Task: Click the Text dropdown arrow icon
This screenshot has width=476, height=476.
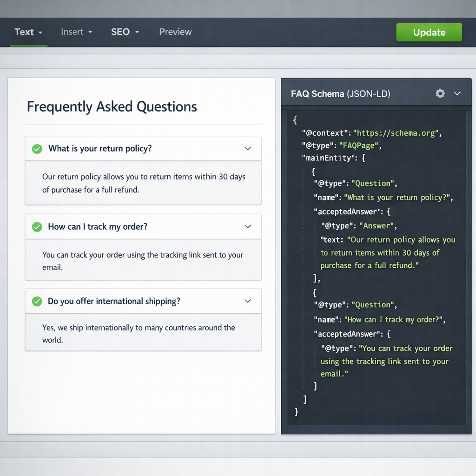Action: (40, 32)
